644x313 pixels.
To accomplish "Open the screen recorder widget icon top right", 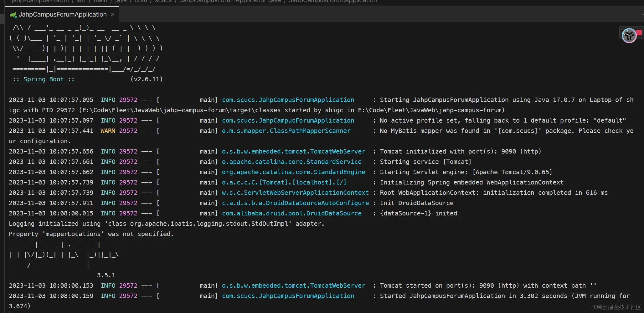I will pos(629,35).
